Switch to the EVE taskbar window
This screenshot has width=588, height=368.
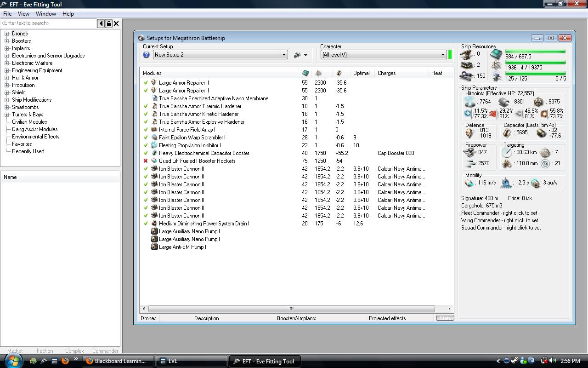(192, 361)
